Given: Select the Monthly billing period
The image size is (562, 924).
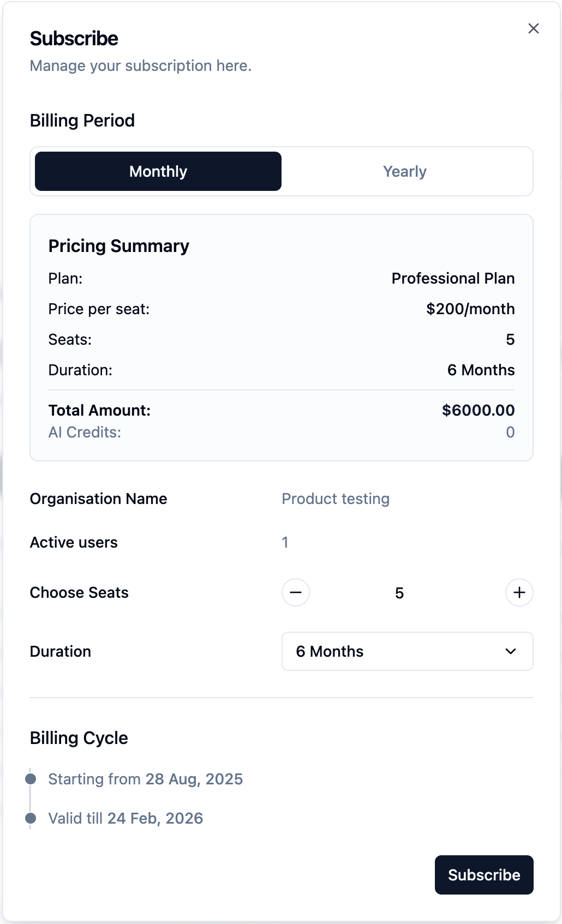Looking at the screenshot, I should tap(158, 171).
